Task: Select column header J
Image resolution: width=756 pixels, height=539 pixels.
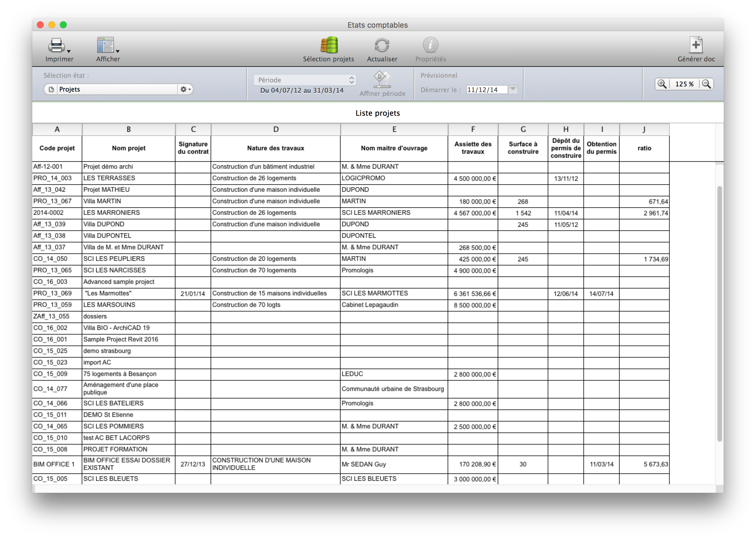Action: pos(644,130)
